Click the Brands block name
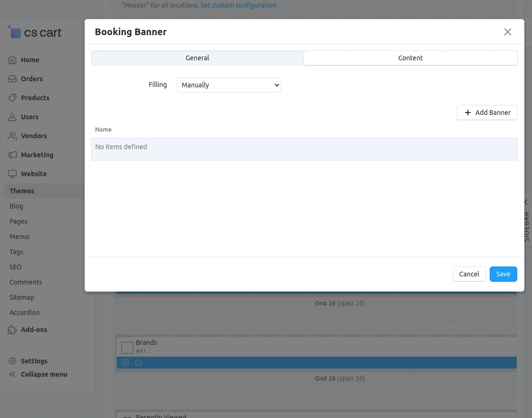Image resolution: width=532 pixels, height=418 pixels. coord(146,342)
